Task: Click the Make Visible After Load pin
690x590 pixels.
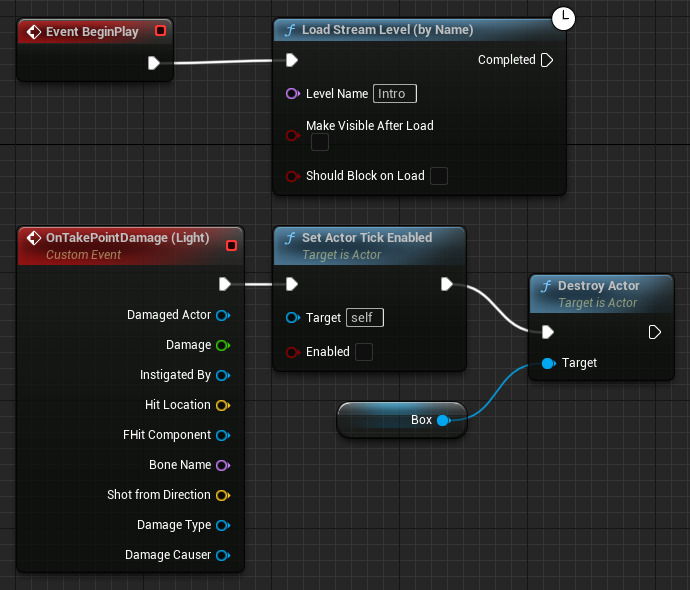Action: pos(293,135)
